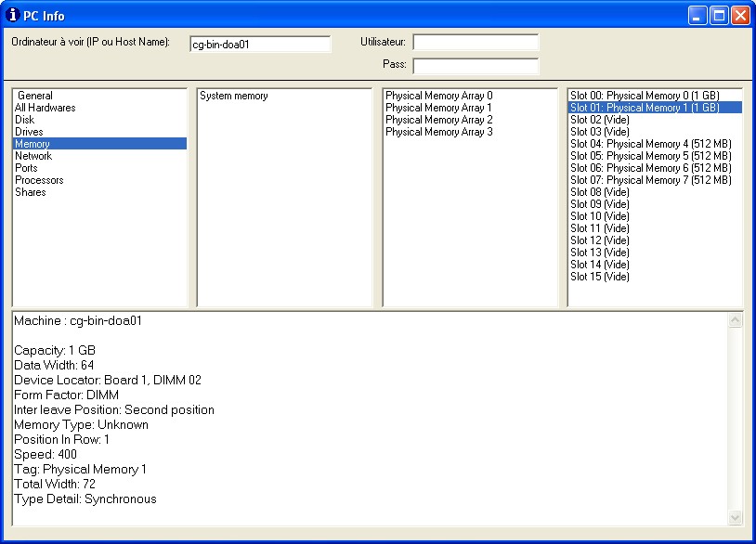Close the PC Info window

tap(740, 15)
